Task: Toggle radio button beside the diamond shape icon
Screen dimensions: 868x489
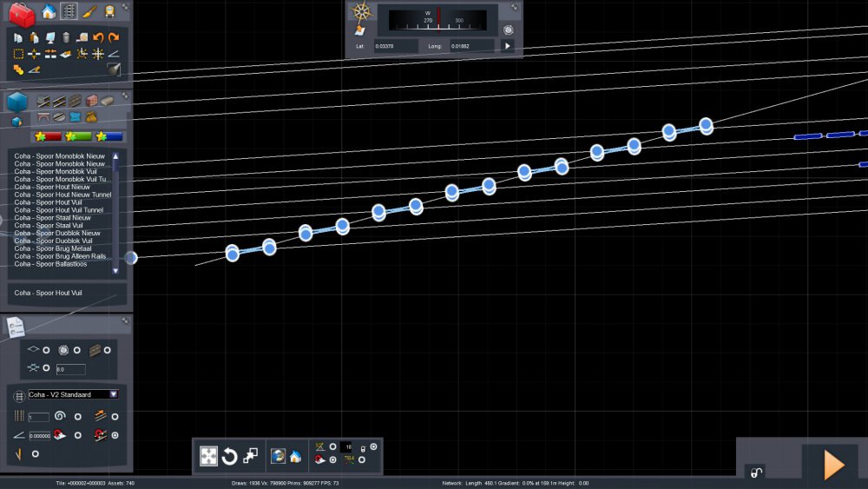Action: pyautogui.click(x=46, y=350)
